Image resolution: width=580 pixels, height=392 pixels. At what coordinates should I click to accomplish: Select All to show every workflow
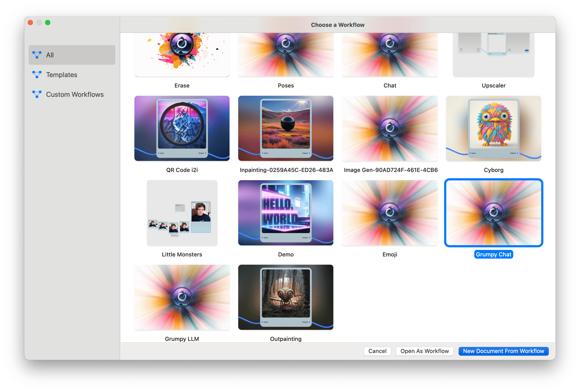pos(50,55)
